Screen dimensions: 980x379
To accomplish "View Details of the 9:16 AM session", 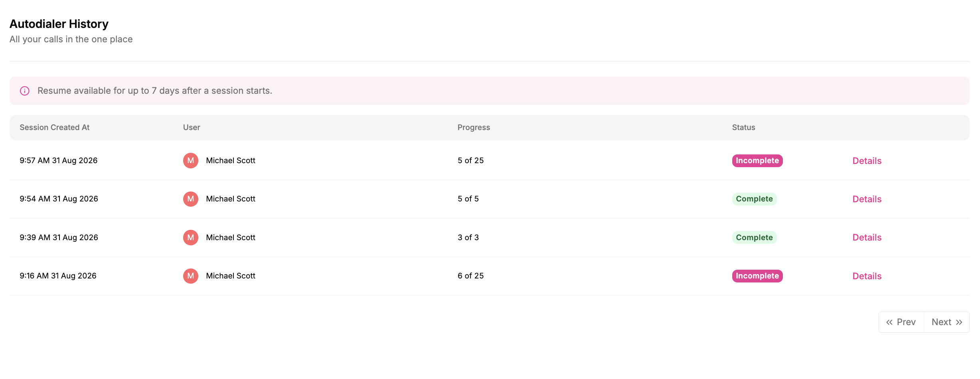I will [x=867, y=276].
